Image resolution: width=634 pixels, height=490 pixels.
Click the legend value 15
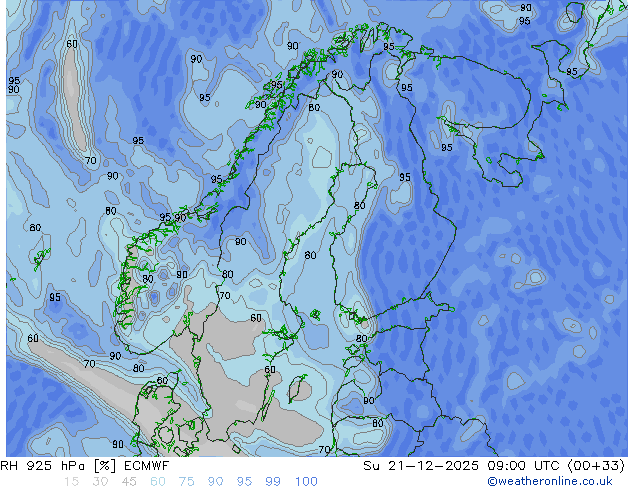pyautogui.click(x=71, y=482)
